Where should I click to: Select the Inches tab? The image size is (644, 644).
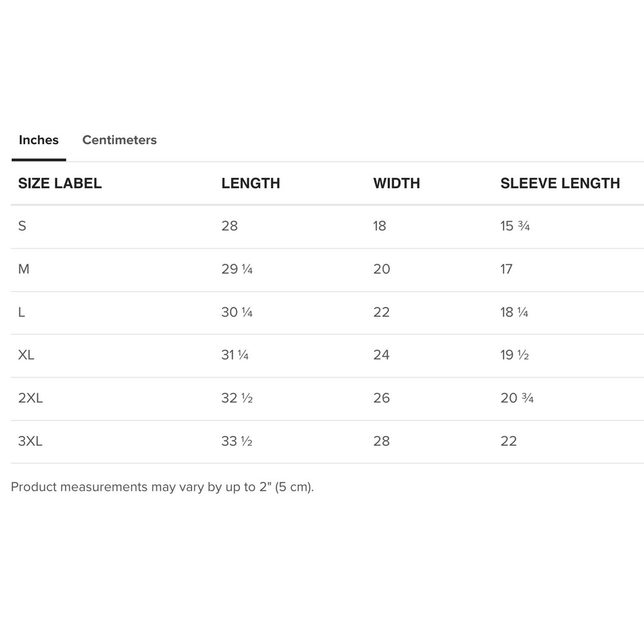(x=39, y=140)
